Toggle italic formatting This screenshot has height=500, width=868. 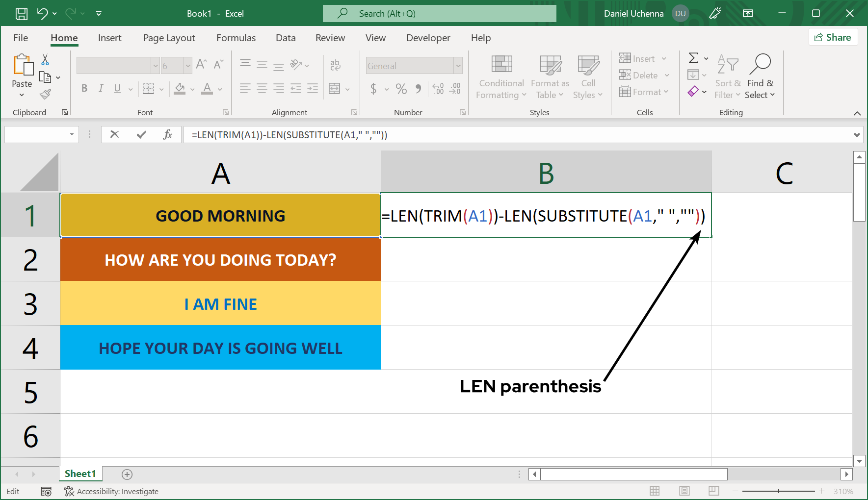[101, 88]
